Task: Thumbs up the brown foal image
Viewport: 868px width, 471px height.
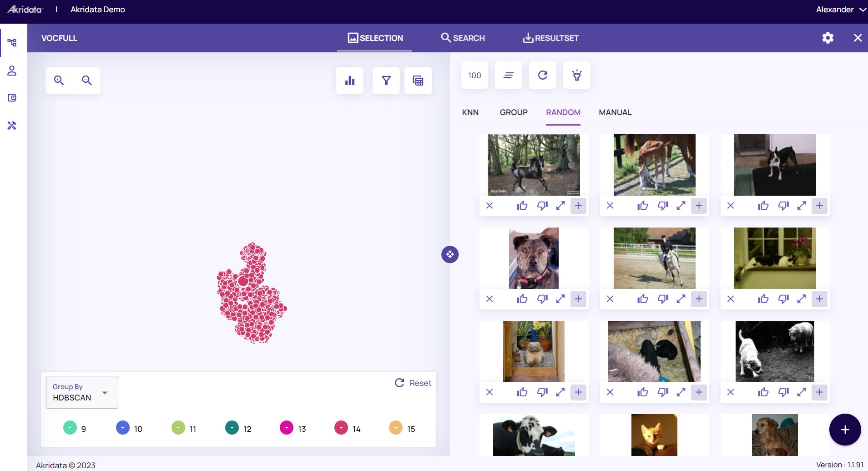Action: tap(643, 206)
